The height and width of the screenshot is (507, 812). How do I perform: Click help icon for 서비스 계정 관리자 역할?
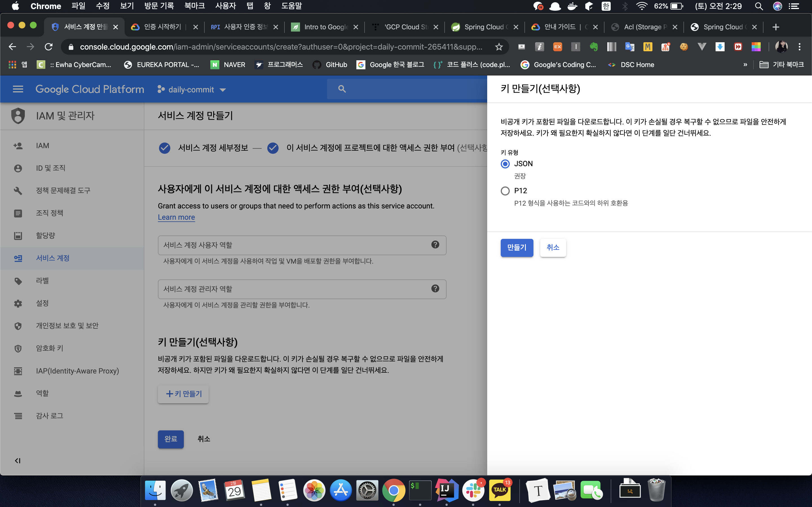tap(435, 289)
